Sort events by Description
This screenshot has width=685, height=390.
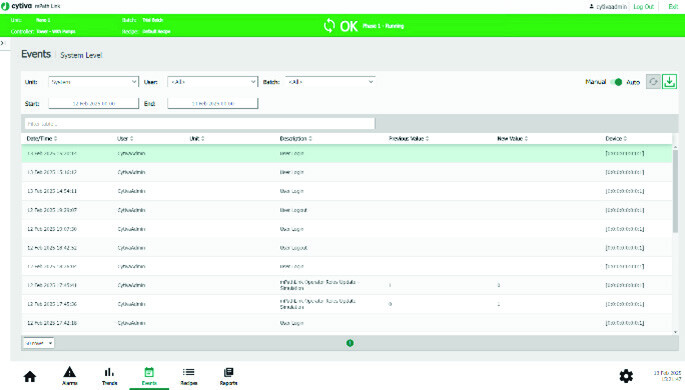(x=296, y=138)
